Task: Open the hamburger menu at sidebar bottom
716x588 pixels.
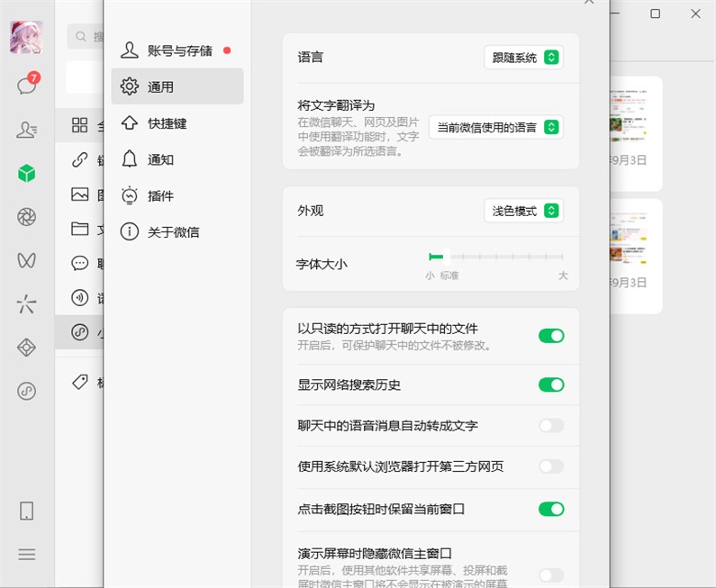Action: (26, 555)
